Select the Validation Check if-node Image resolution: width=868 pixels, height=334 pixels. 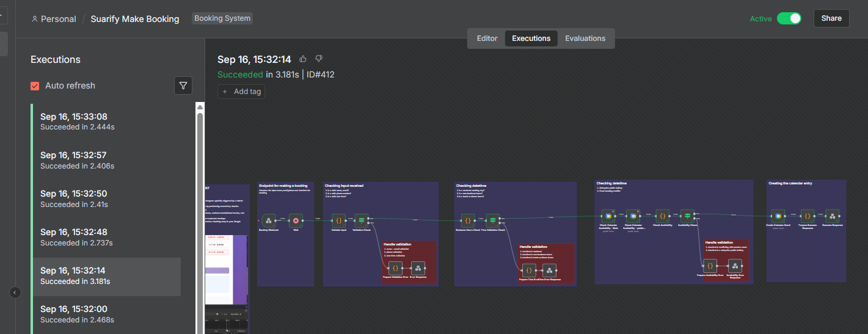[x=361, y=220]
